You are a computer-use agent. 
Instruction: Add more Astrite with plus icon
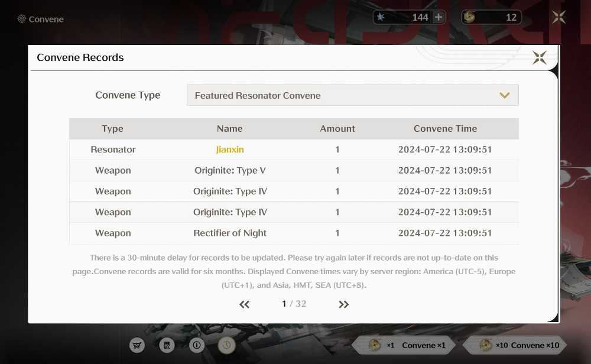pyautogui.click(x=439, y=17)
